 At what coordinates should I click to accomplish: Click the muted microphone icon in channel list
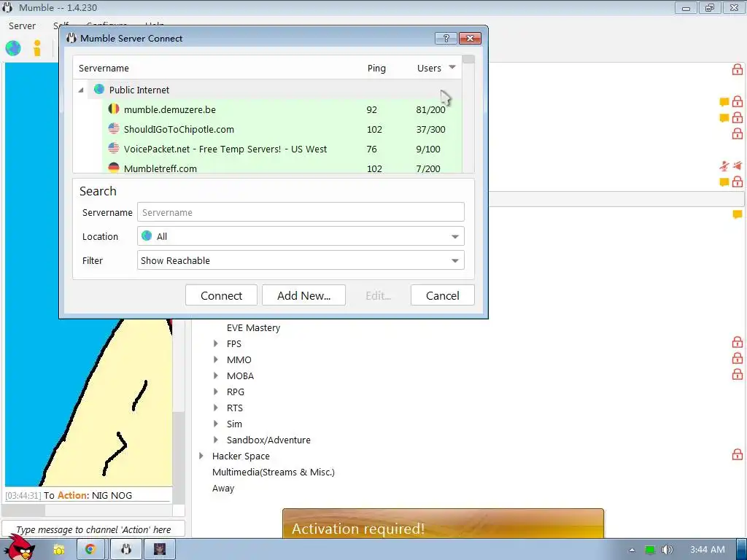pos(724,166)
